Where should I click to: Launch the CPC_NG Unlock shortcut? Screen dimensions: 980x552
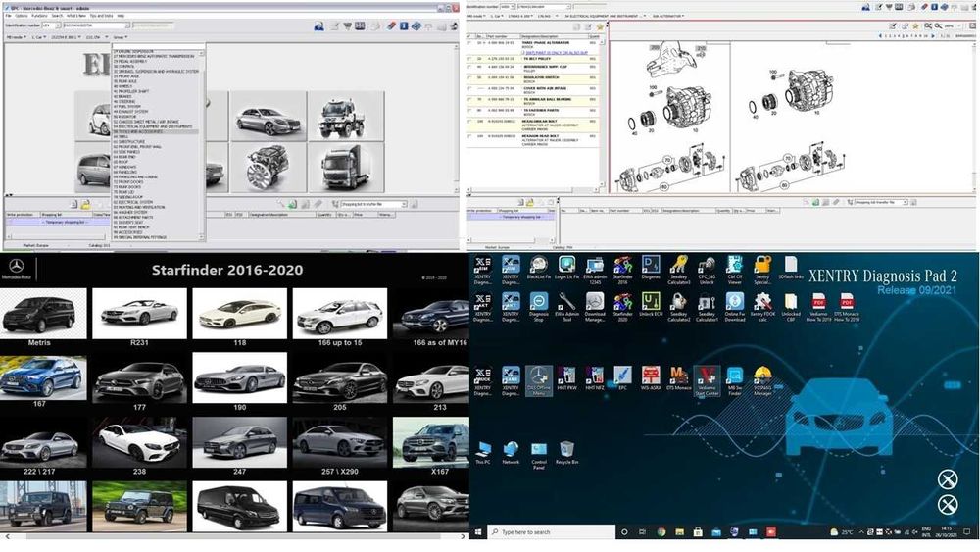click(x=707, y=270)
